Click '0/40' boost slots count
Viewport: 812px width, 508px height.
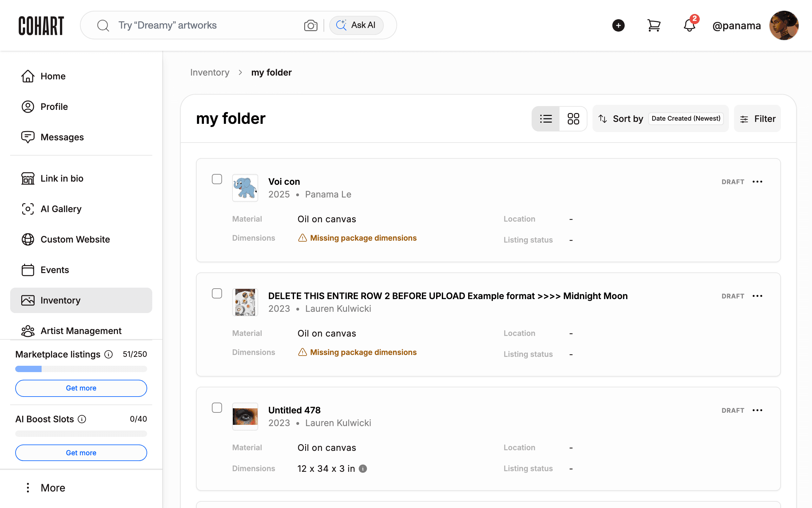138,419
